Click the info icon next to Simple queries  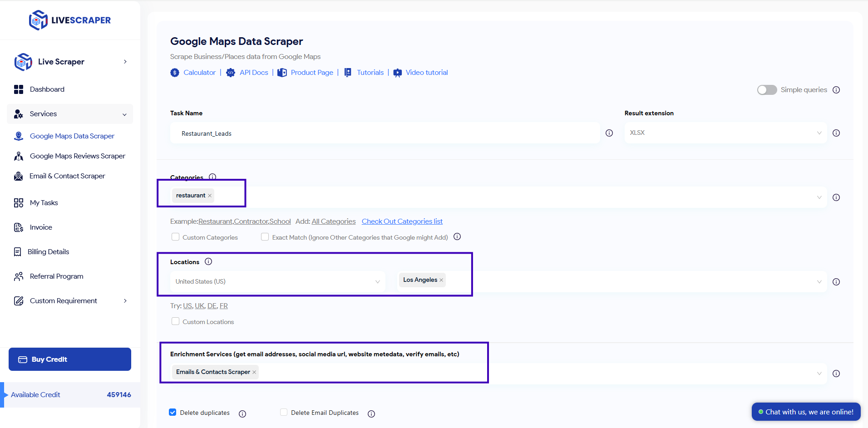pyautogui.click(x=836, y=90)
